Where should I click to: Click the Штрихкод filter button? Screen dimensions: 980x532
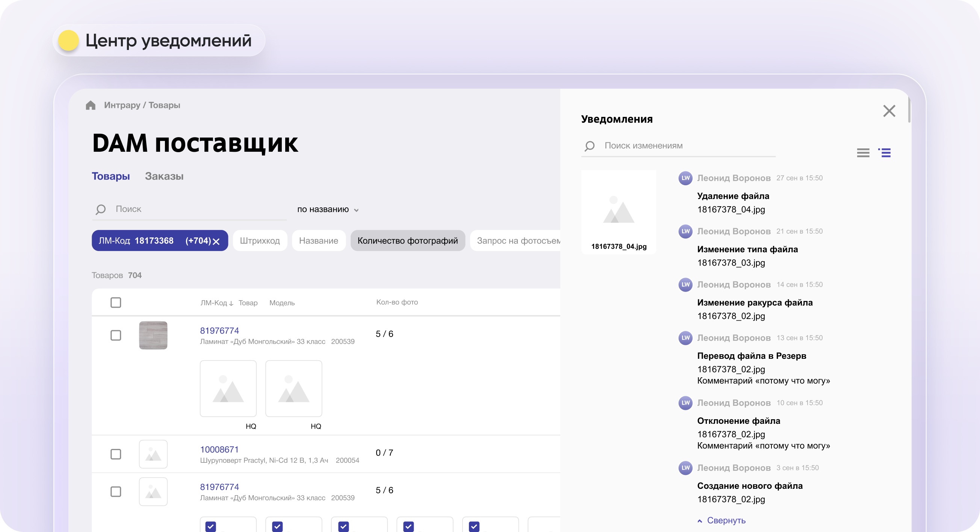260,241
